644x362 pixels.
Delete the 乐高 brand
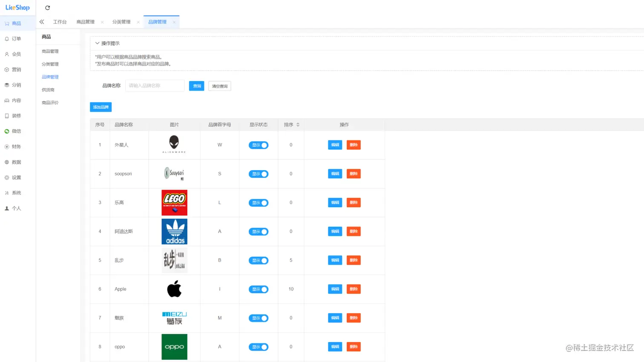click(354, 202)
